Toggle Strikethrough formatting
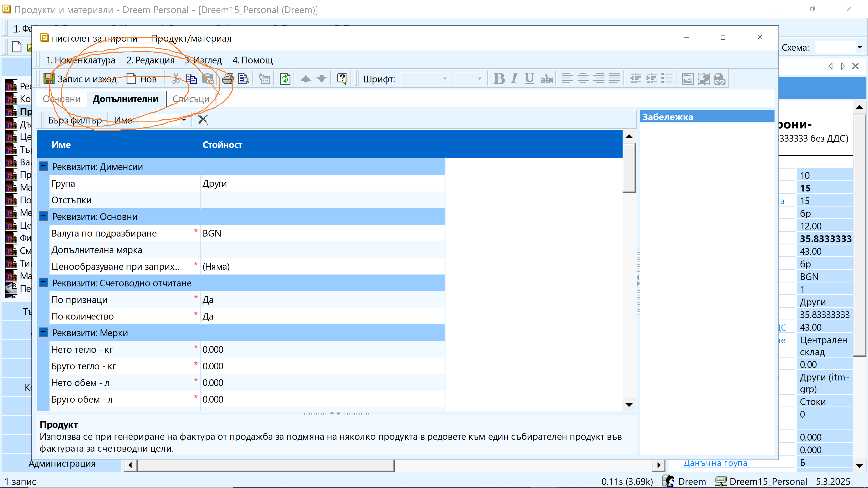 point(547,79)
